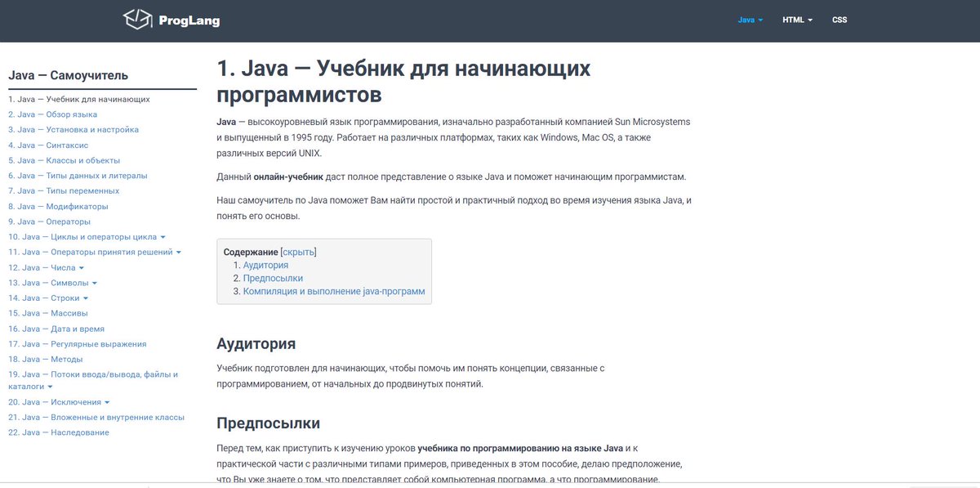Open lesson 7 Java — Типы переменных
This screenshot has height=488, width=980.
pos(64,190)
